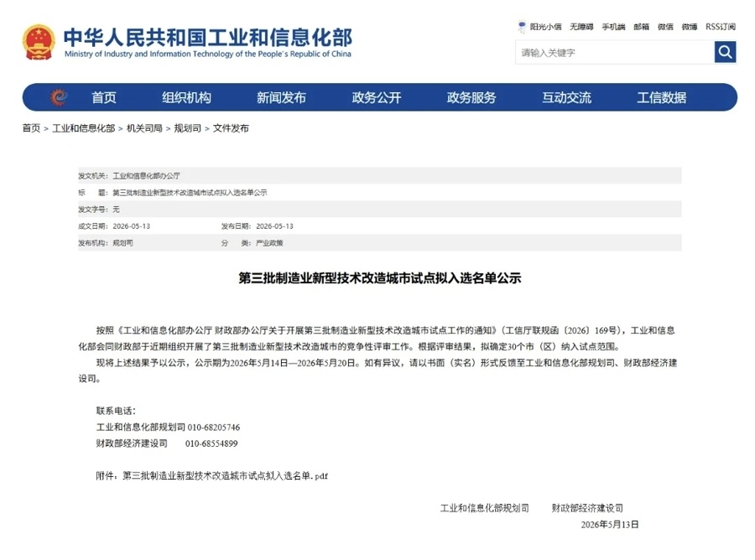
Task: Click the 阳光小信 top link
Action: click(545, 27)
